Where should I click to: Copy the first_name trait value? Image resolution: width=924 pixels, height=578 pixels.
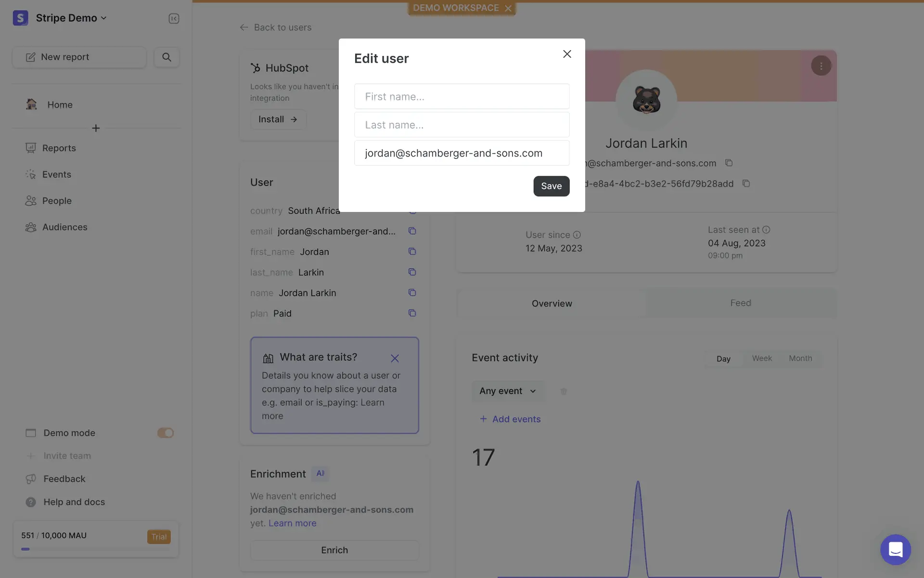click(412, 251)
